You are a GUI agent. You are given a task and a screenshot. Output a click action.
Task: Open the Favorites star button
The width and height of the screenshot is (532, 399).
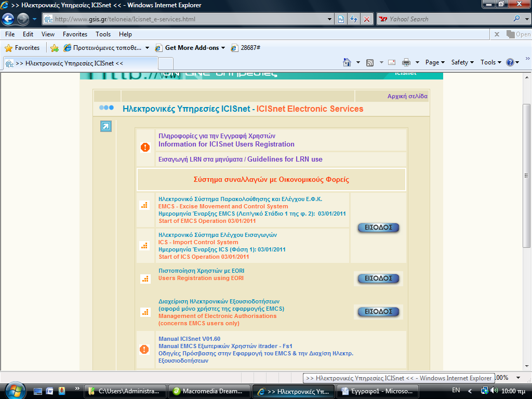click(x=22, y=48)
